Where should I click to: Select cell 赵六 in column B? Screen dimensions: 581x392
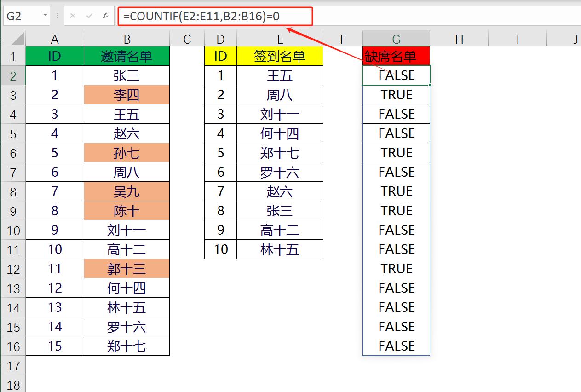pos(127,133)
